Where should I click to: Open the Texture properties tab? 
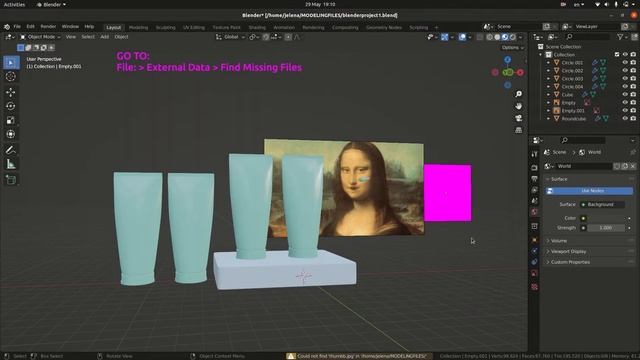[534, 287]
